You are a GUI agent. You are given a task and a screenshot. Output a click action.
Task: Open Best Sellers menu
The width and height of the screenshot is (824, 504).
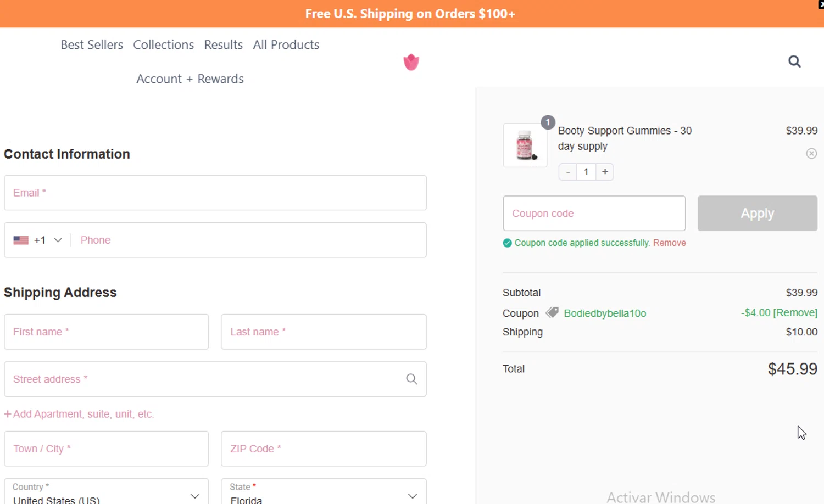[x=92, y=45]
